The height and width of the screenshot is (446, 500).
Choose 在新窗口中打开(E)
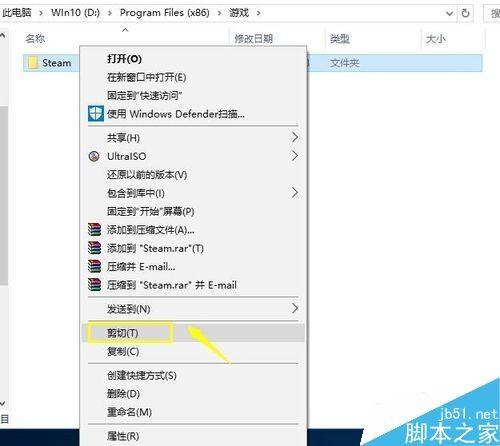[193, 77]
